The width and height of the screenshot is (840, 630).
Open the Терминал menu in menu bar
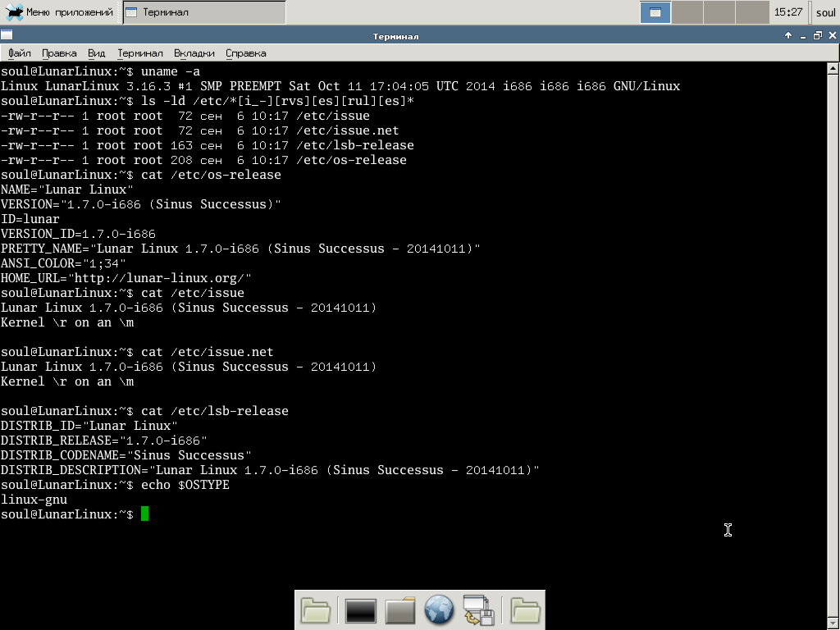139,53
